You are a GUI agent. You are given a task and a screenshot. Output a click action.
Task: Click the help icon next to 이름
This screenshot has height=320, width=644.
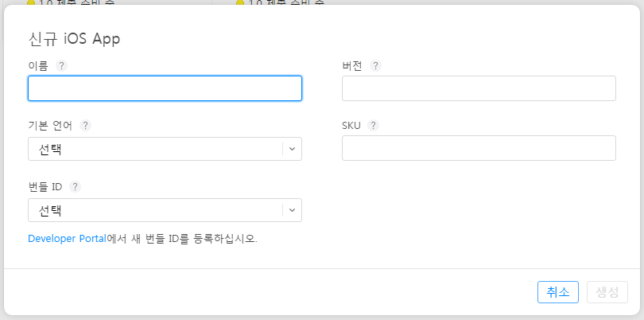pyautogui.click(x=61, y=66)
